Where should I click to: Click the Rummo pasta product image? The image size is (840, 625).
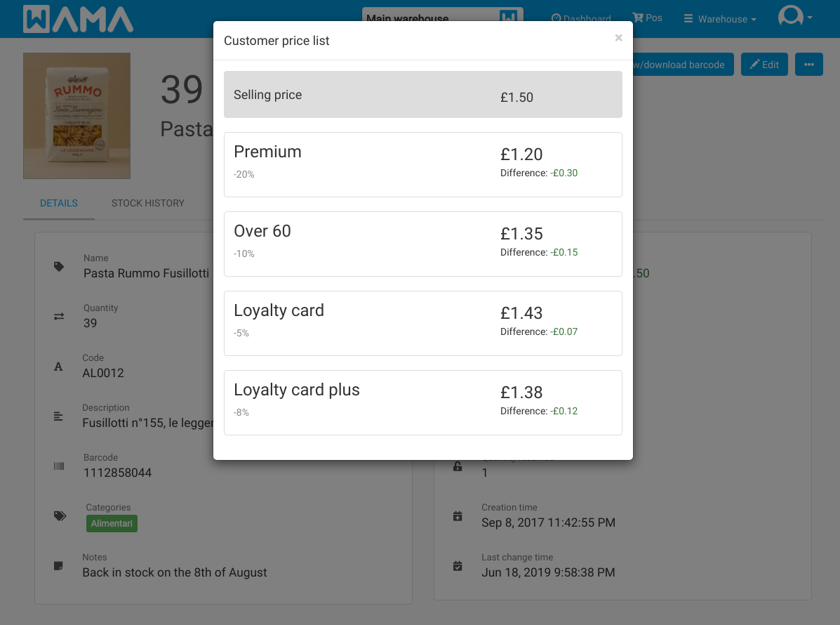point(76,116)
